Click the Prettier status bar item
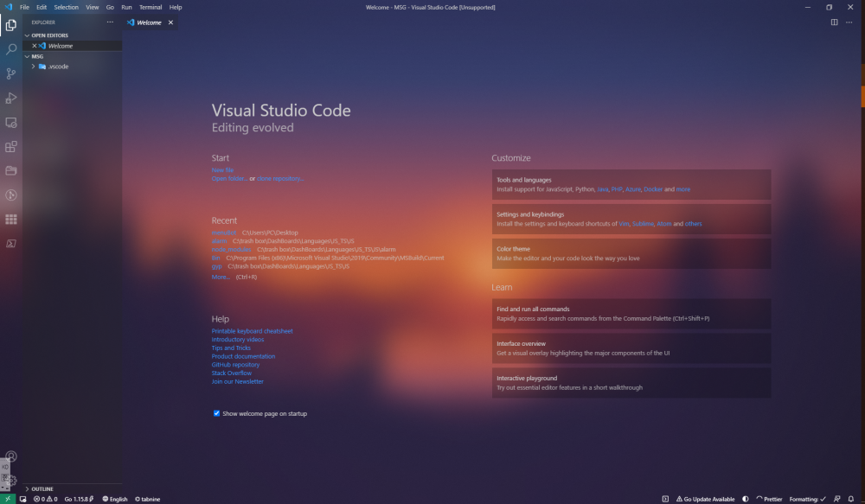865x504 pixels. 769,499
